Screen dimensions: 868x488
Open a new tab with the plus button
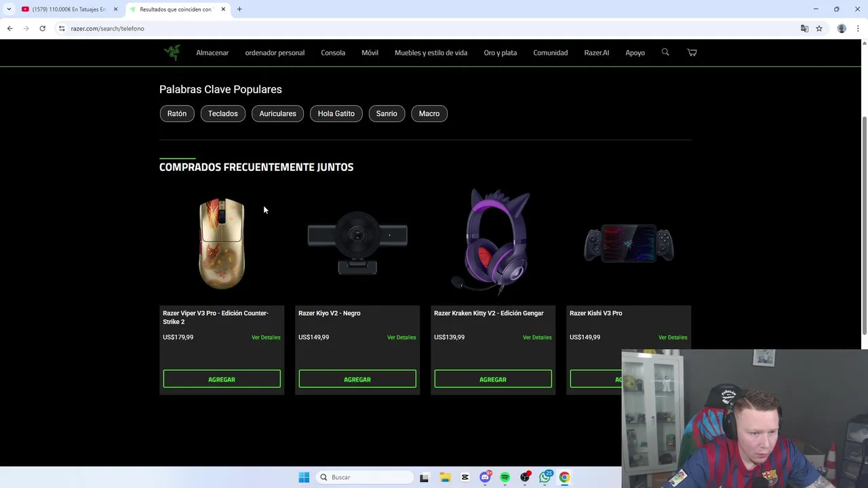pos(239,9)
